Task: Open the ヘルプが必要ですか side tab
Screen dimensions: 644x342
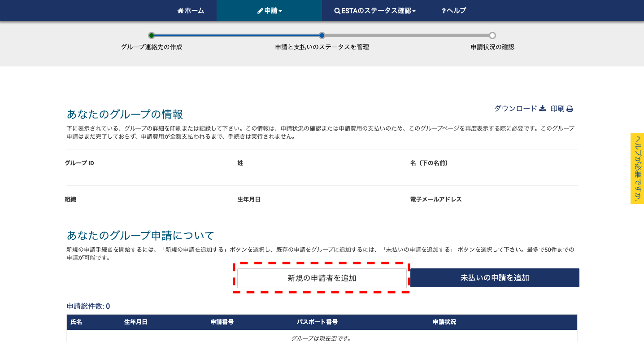Action: point(637,168)
